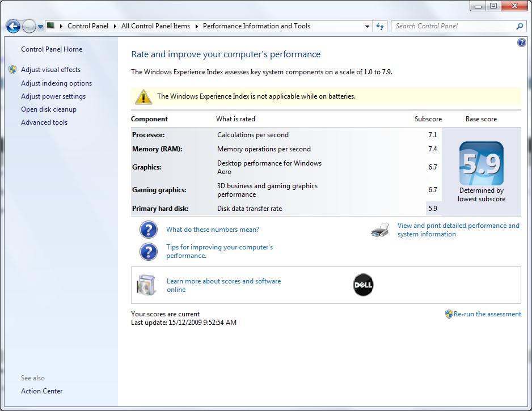This screenshot has height=411, width=532.
Task: Open Help with the question mark icon
Action: [x=521, y=43]
